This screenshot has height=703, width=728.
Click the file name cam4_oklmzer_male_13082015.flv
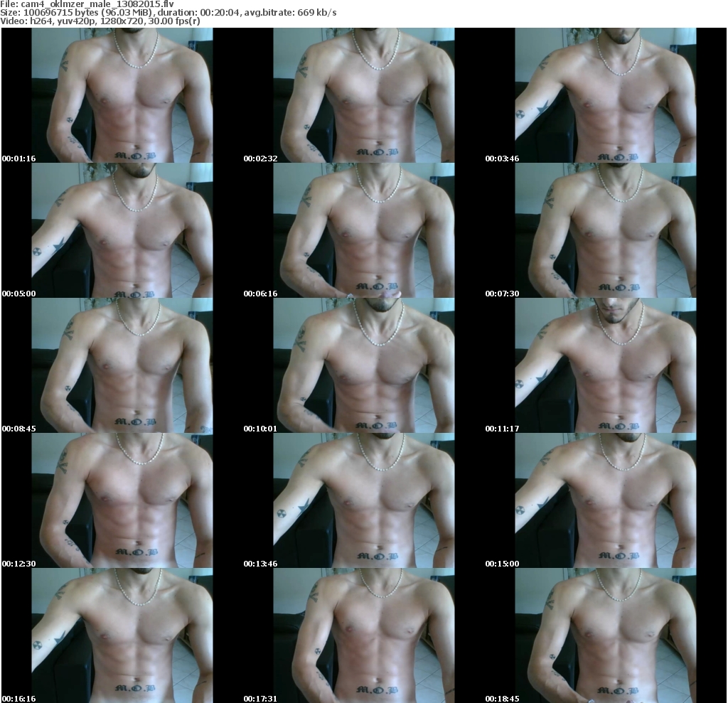pos(98,4)
